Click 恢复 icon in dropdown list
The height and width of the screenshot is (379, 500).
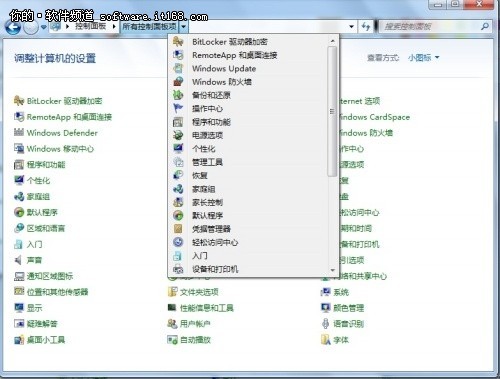[x=178, y=175]
